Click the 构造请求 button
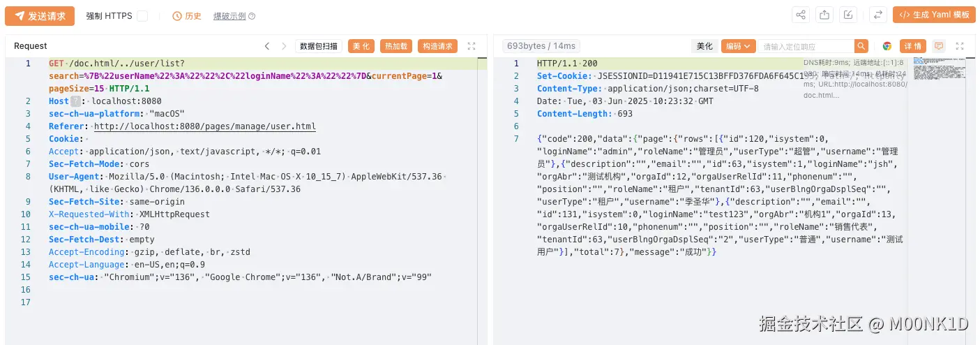The width and height of the screenshot is (980, 345). click(437, 46)
